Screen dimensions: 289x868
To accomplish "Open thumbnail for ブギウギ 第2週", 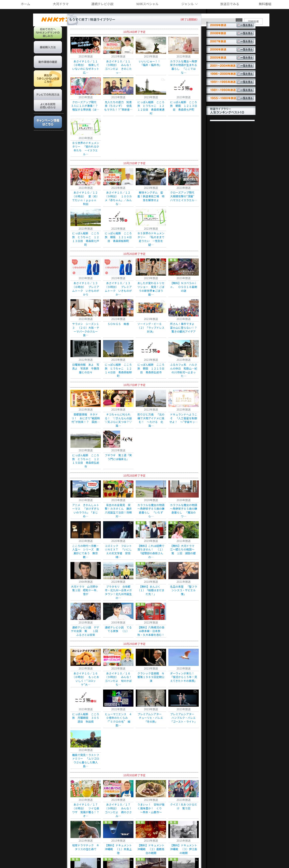I will click(x=118, y=439).
